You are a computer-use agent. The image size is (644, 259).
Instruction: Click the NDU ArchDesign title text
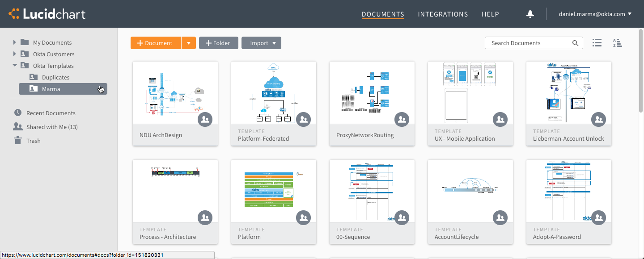click(161, 135)
